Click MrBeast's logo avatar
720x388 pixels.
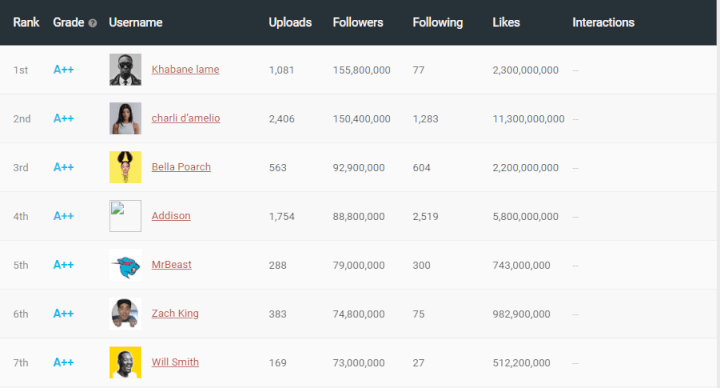125,265
